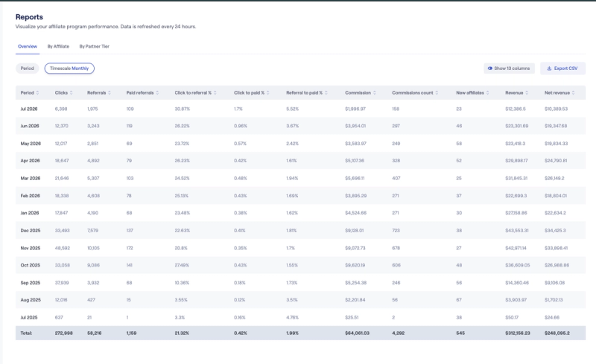
Task: Sort by Net revenue arrow icon
Action: 573,93
